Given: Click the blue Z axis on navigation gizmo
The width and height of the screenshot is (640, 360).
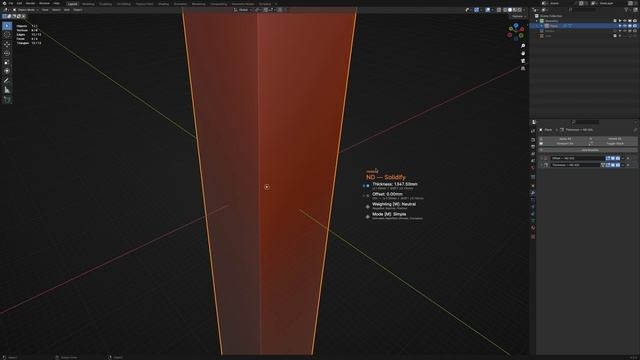Looking at the screenshot, I should tap(516, 26).
